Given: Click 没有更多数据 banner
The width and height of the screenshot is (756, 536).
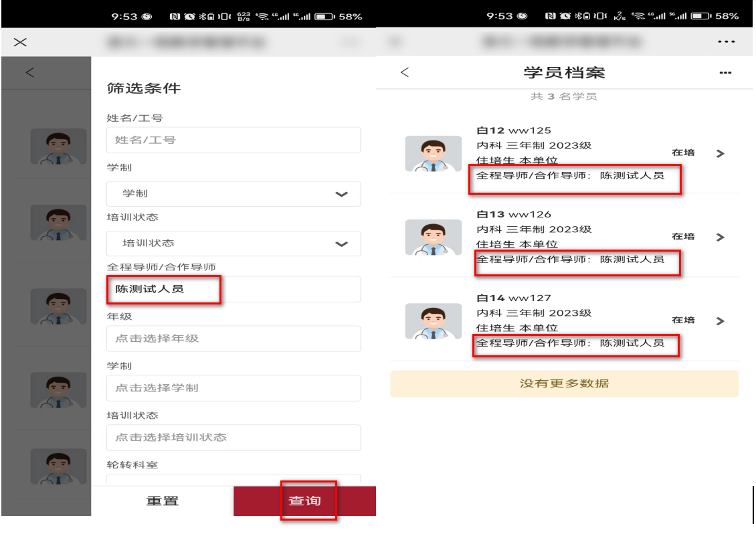Looking at the screenshot, I should click(564, 383).
